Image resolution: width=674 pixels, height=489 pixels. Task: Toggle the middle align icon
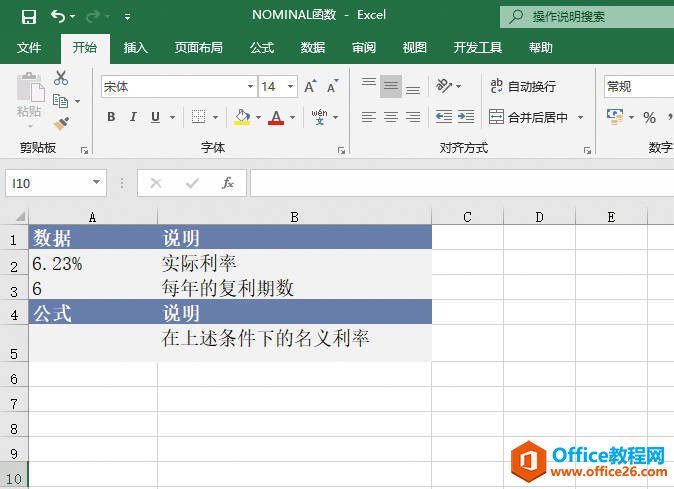coord(391,86)
